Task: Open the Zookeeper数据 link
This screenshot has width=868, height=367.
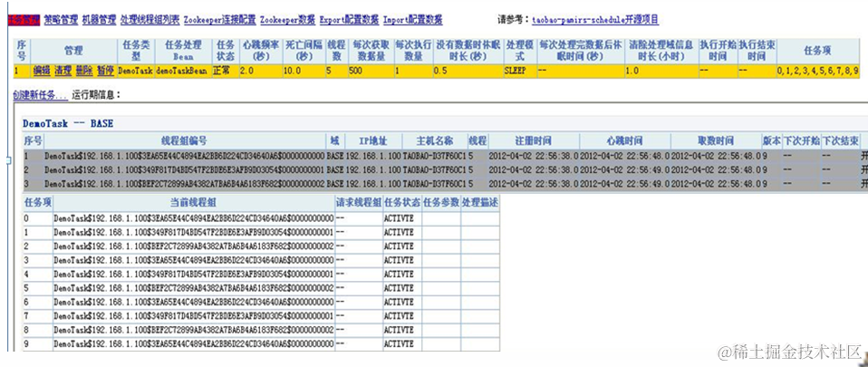Action: [x=287, y=20]
